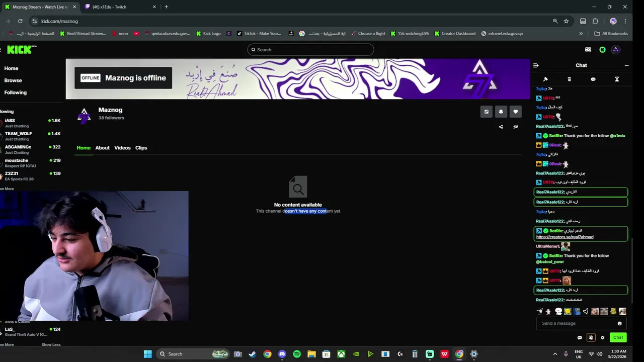Click the Kick logo in header

pos(22,49)
